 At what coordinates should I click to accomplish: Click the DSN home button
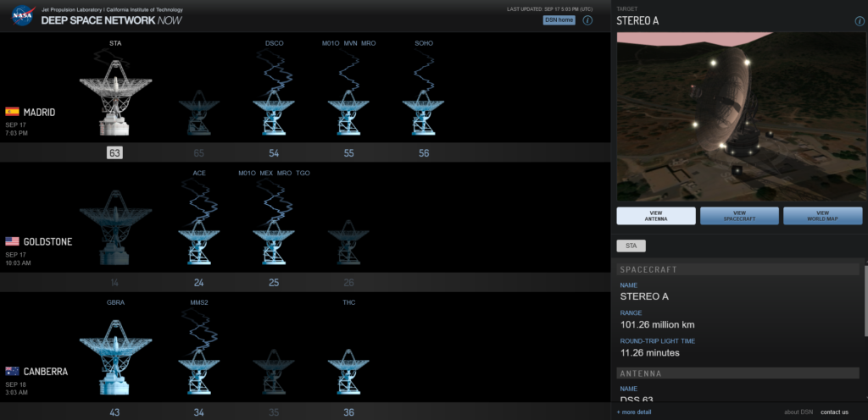[x=559, y=20]
